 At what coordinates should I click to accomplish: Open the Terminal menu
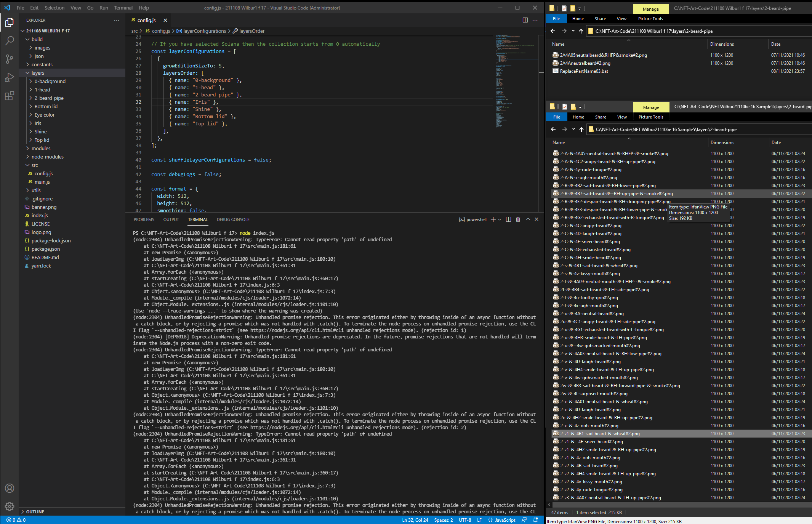(x=123, y=8)
